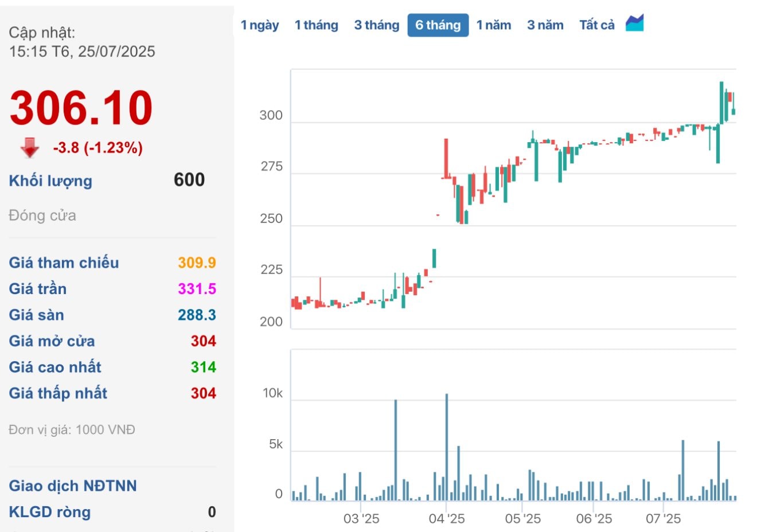Image resolution: width=757 pixels, height=532 pixels.
Task: Click the tallest volume bar in April
Action: click(x=447, y=447)
